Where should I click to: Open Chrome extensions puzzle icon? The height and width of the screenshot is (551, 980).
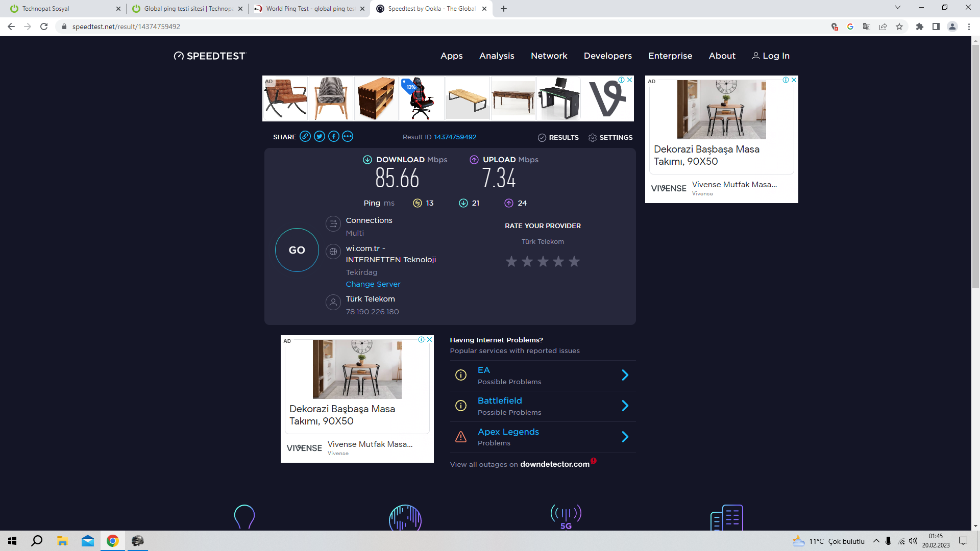[x=920, y=27]
